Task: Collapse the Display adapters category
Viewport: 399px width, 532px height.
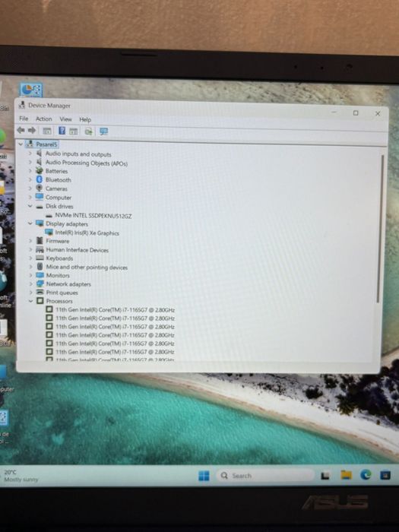Action: (30, 223)
